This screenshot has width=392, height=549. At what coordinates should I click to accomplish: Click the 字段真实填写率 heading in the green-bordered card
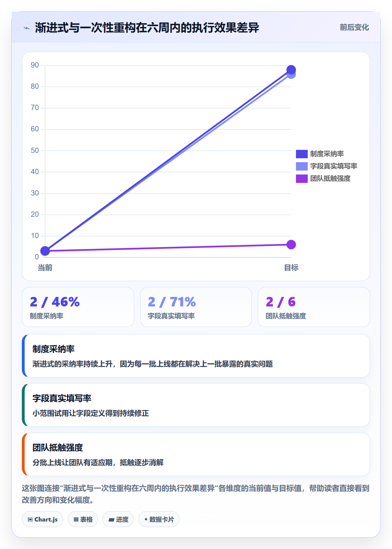(62, 398)
